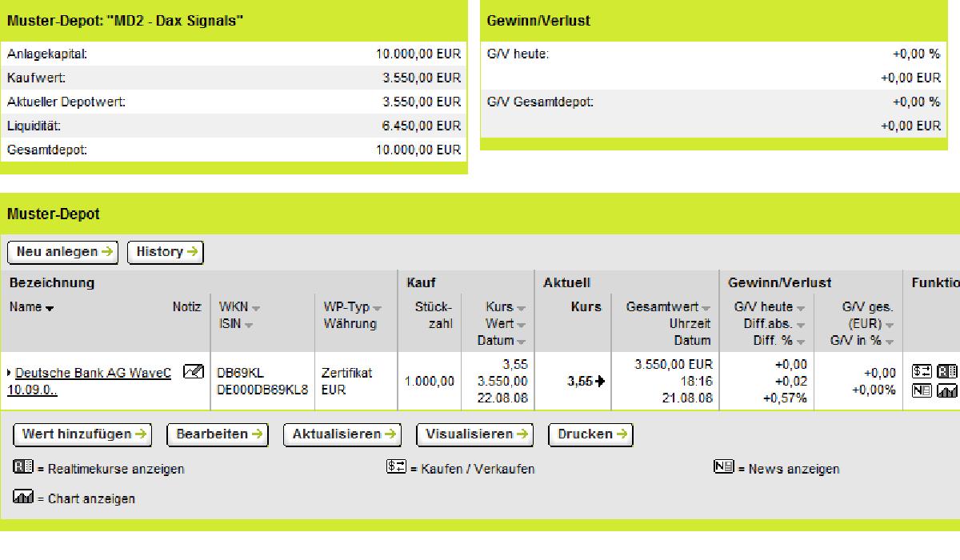Click the WKN value DB69KL

241,374
